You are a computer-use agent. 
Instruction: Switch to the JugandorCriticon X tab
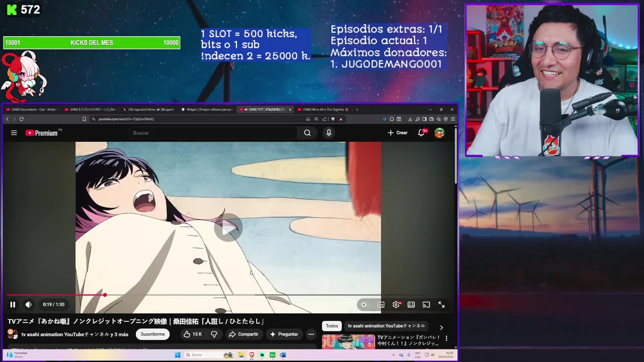[x=148, y=109]
